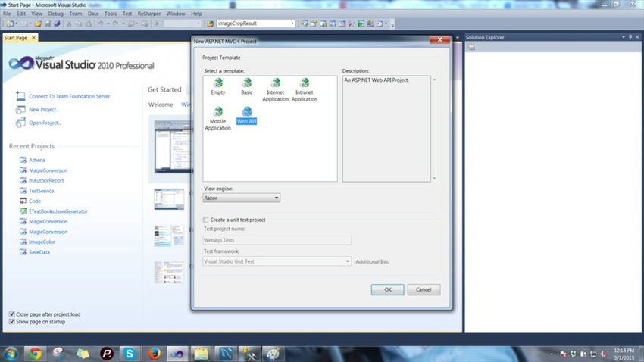Expand the imageCropResult find combo box
Viewport: 644px width, 362px height.
(292, 23)
